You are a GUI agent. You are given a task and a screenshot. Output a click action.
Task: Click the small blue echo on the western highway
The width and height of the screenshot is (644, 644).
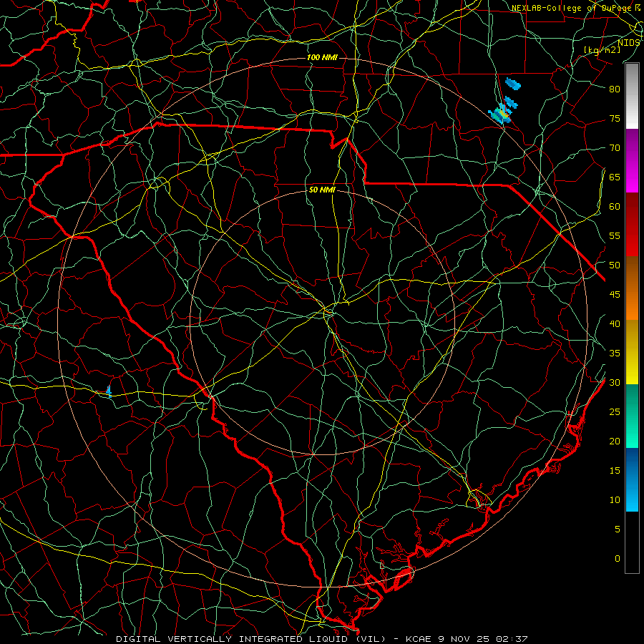[x=109, y=391]
